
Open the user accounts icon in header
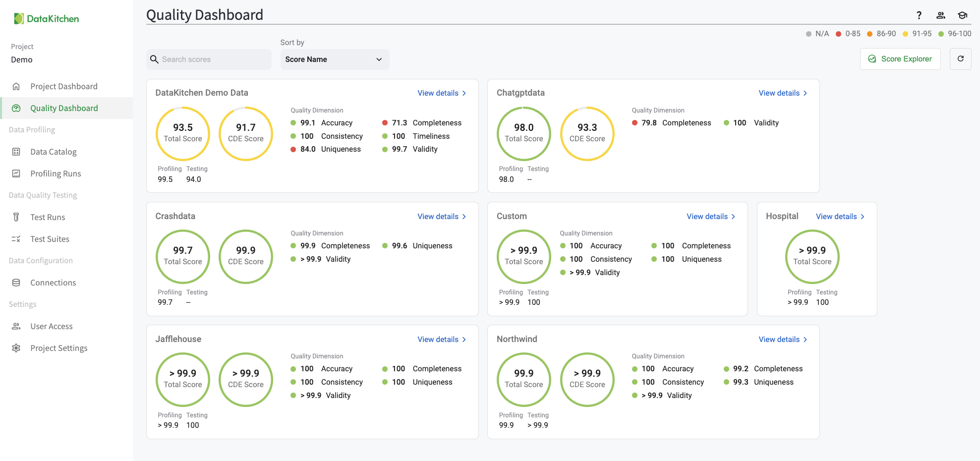click(x=940, y=15)
